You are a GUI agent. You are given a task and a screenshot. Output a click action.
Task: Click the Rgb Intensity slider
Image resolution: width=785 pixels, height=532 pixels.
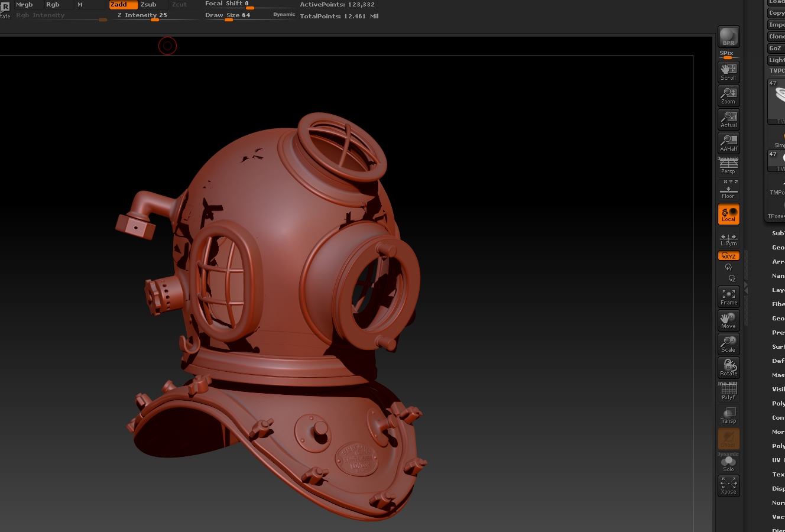[61, 16]
